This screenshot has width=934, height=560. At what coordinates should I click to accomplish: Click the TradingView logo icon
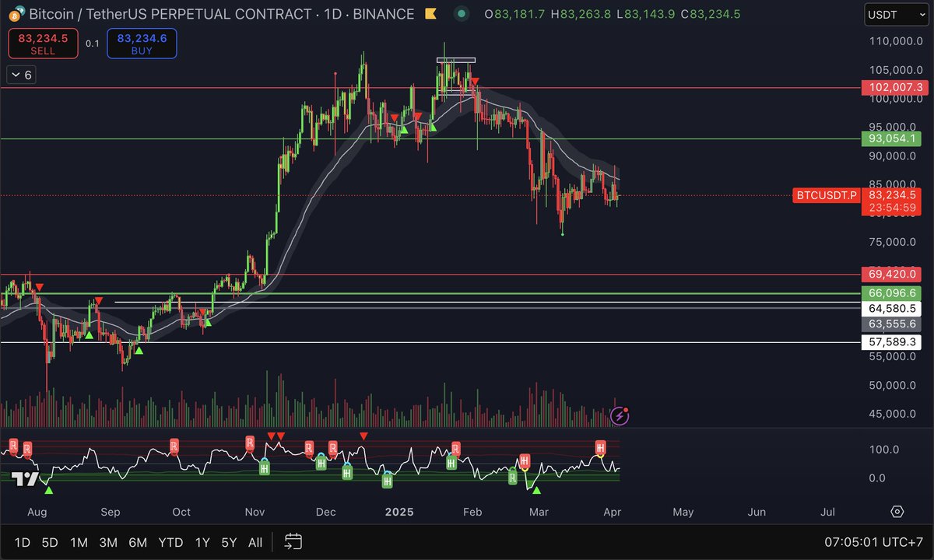[x=24, y=479]
